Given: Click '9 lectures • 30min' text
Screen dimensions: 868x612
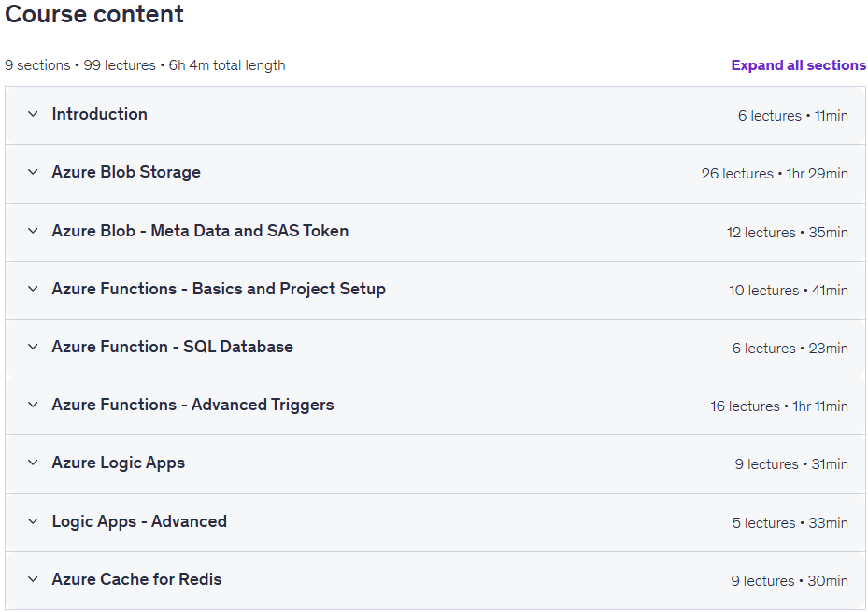Looking at the screenshot, I should click(790, 581).
